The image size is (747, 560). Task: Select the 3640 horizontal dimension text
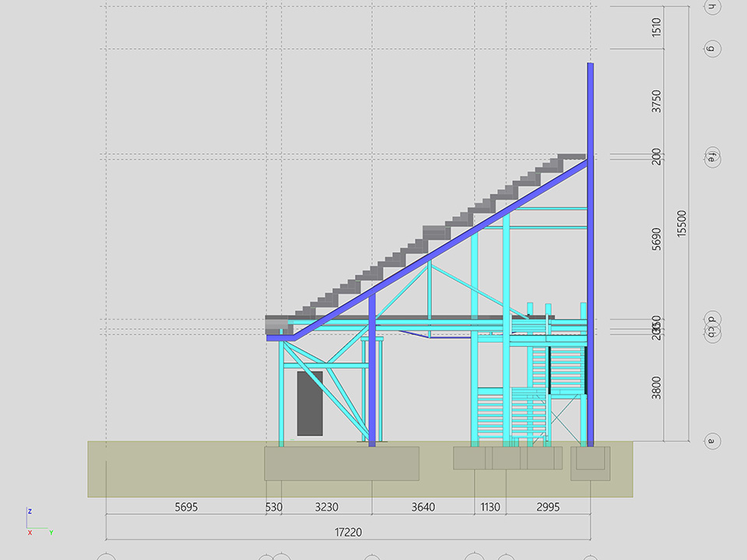pyautogui.click(x=423, y=507)
